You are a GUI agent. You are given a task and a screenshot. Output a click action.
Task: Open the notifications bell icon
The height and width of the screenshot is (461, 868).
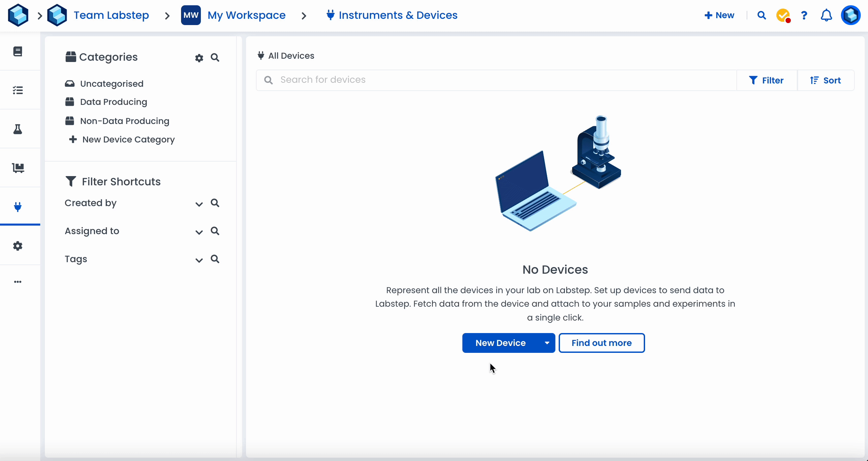[826, 15]
